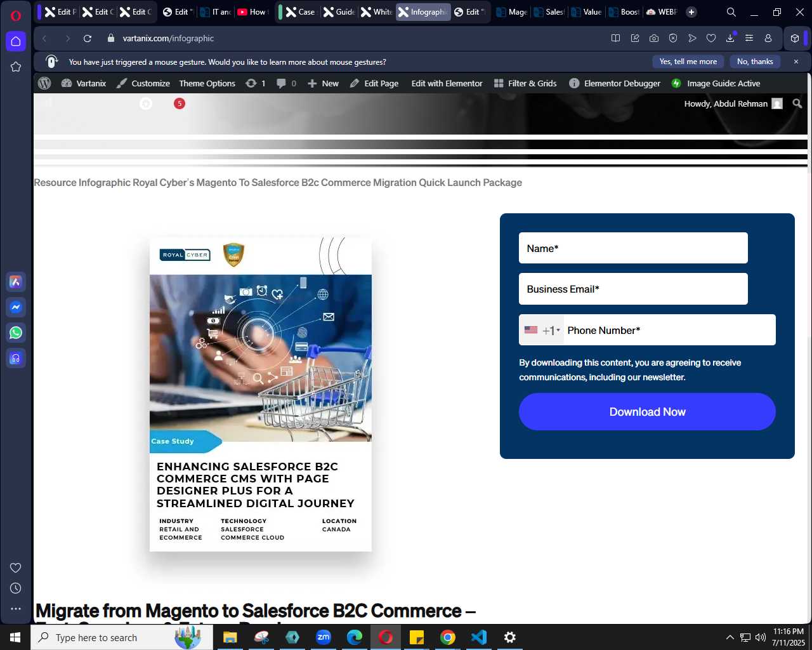Click the Phone Number field
This screenshot has width=812, height=650.
click(669, 330)
